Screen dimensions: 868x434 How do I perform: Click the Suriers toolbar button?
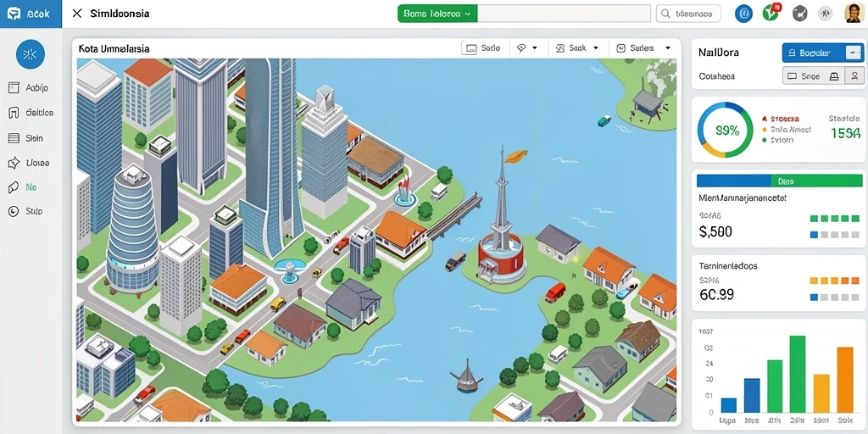(x=636, y=48)
